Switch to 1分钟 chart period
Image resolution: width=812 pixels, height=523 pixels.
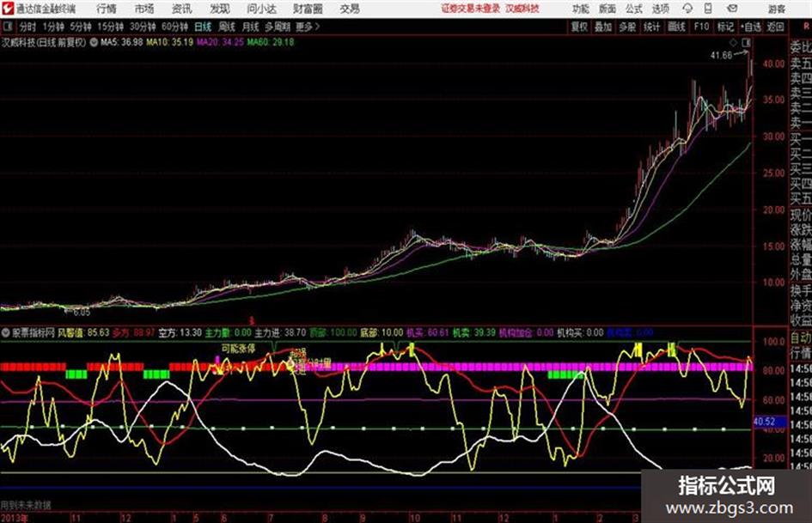coord(53,27)
